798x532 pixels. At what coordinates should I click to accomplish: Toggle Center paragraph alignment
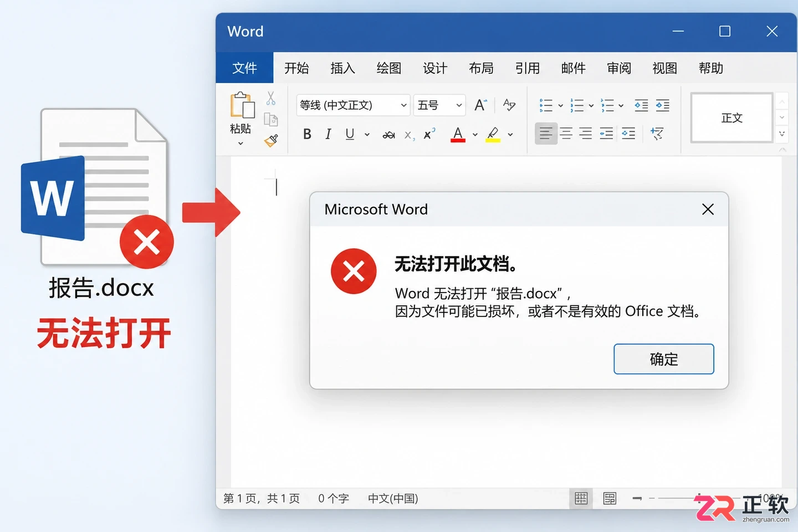point(566,134)
